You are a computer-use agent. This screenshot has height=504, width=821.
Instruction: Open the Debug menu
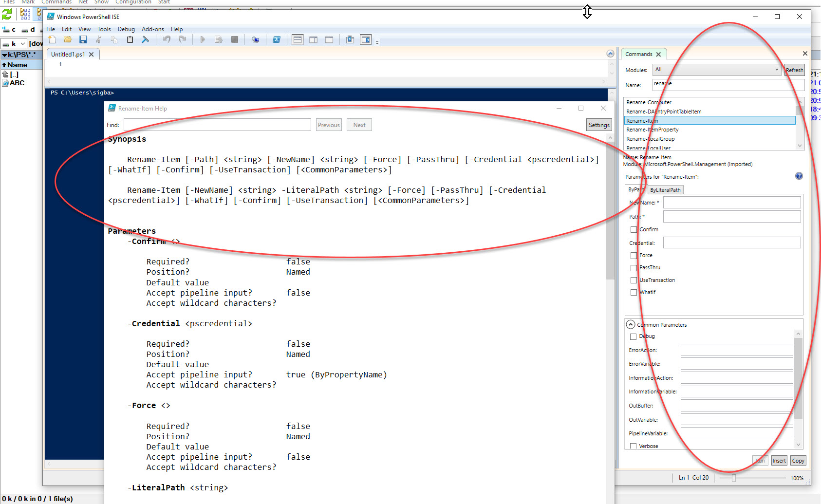[x=126, y=29]
